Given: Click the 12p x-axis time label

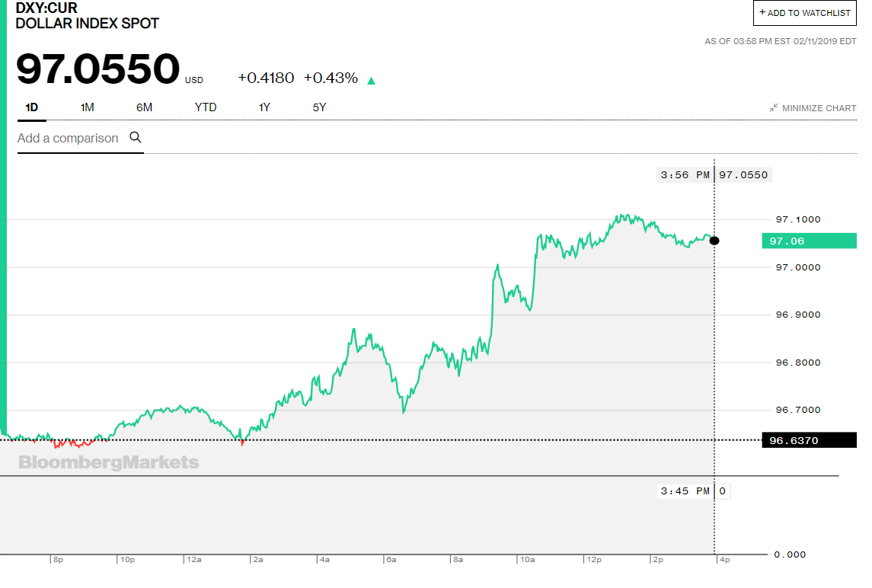Looking at the screenshot, I should point(595,560).
